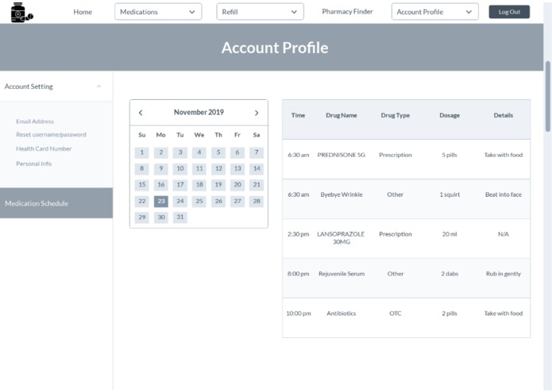Image resolution: width=552 pixels, height=392 pixels.
Task: Select November 5 on calendar
Action: click(x=218, y=152)
